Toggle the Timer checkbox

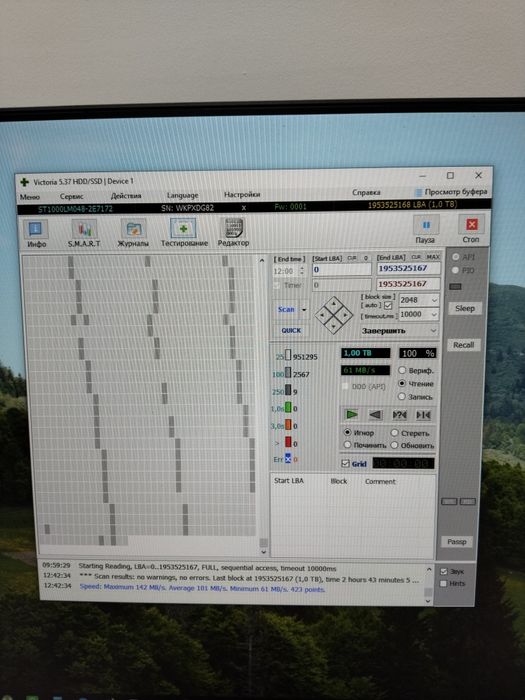click(x=277, y=285)
